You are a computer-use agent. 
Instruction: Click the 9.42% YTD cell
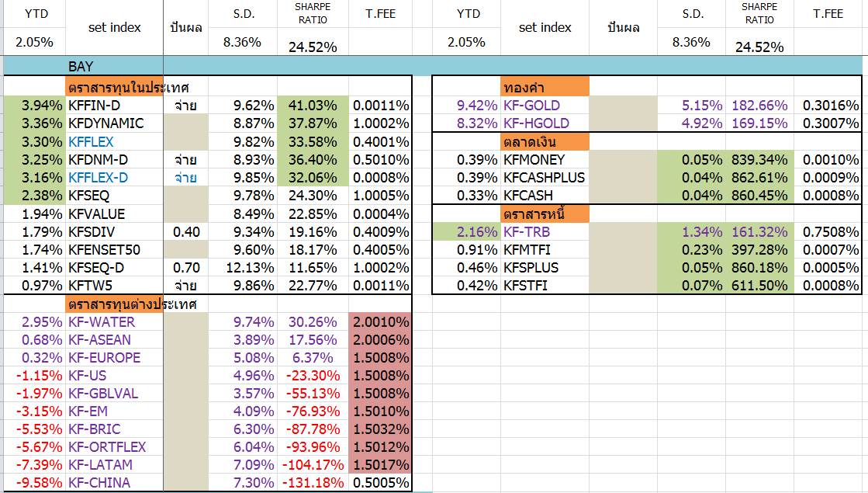[x=466, y=106]
